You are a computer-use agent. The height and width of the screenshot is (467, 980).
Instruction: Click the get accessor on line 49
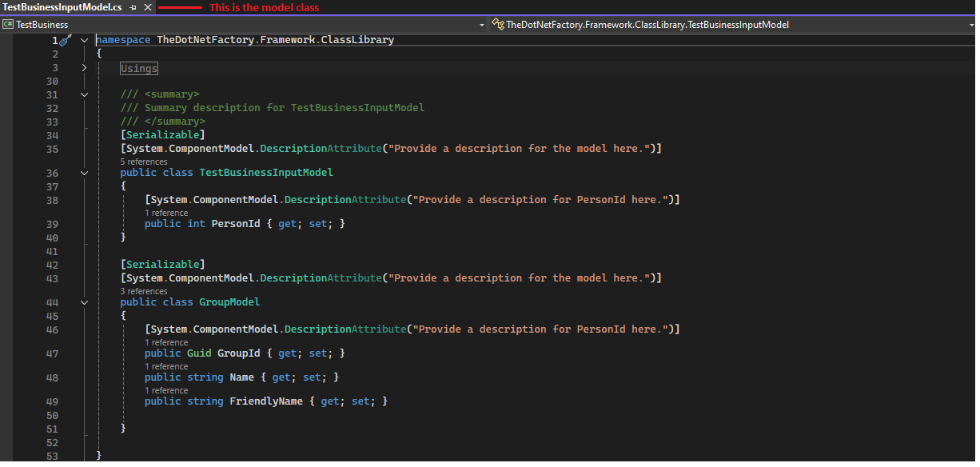click(x=330, y=401)
